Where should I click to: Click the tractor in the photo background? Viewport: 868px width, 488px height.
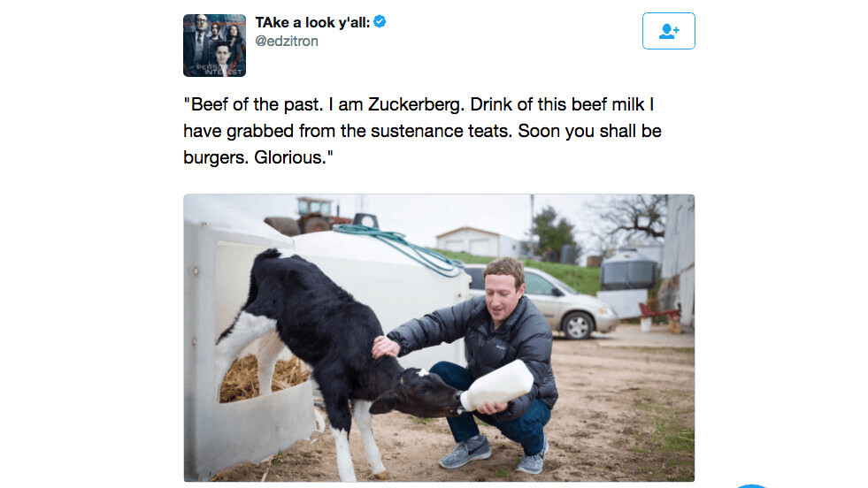coord(308,217)
